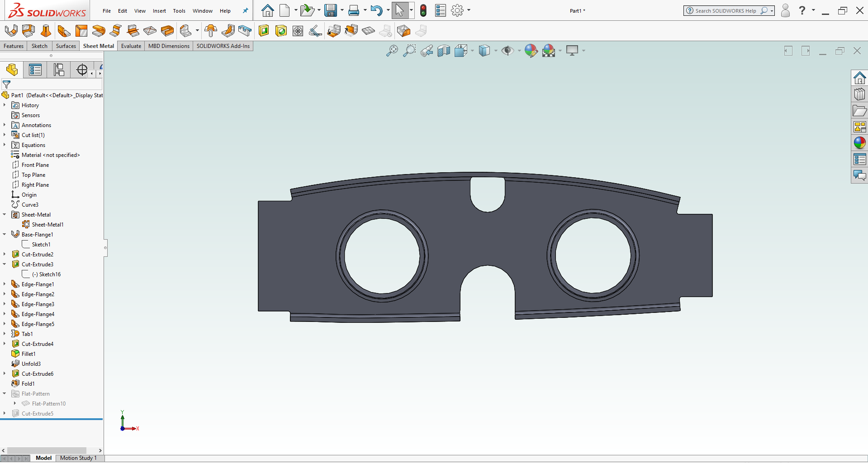
Task: Select the Edge Flange tool
Action: (x=63, y=30)
